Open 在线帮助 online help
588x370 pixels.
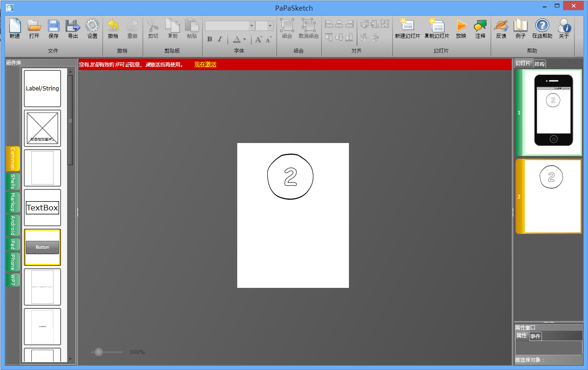click(x=542, y=29)
